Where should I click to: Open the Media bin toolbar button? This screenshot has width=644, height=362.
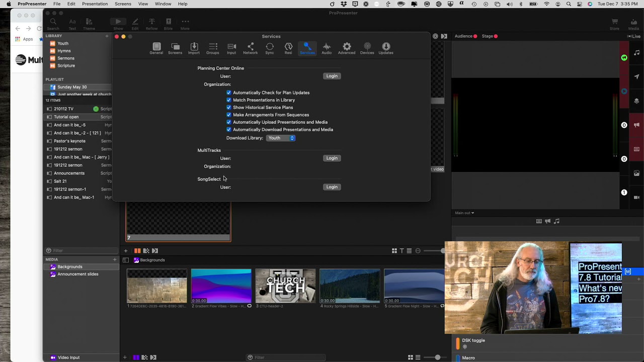coord(633,24)
